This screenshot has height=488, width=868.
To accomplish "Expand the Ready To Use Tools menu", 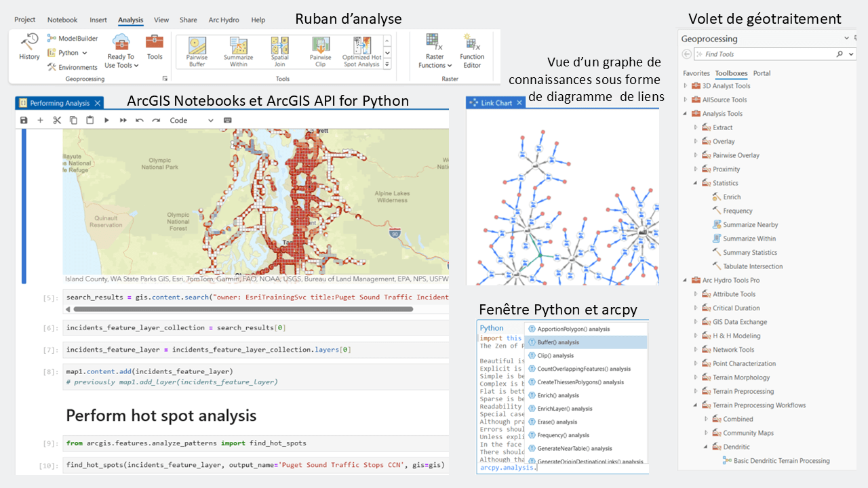I will click(121, 50).
